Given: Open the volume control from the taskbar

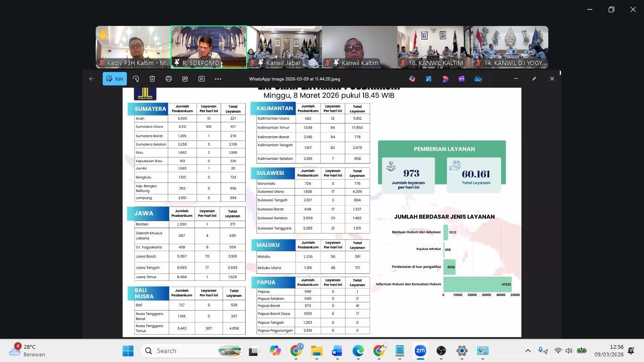Looking at the screenshot, I should point(569,351).
